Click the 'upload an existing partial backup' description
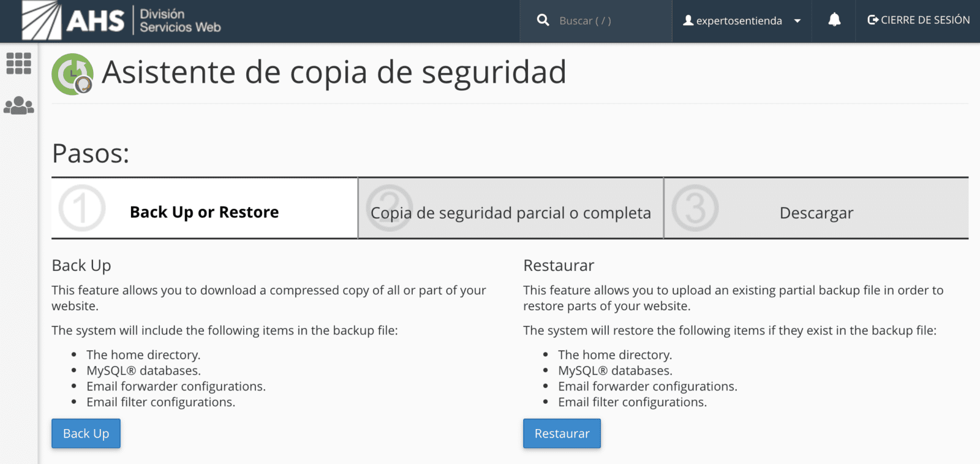This screenshot has width=980, height=464. coord(733,298)
